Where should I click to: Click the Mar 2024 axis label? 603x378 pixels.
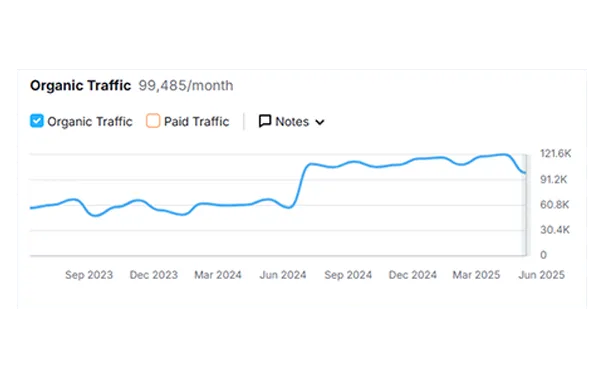click(x=218, y=275)
